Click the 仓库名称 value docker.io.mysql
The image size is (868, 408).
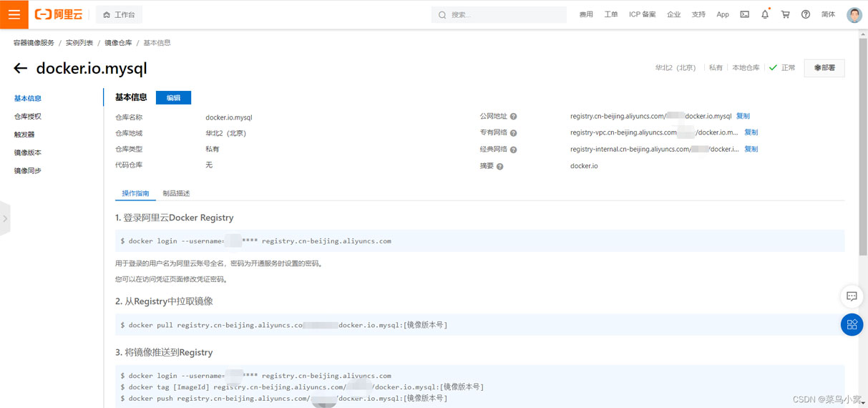click(229, 117)
